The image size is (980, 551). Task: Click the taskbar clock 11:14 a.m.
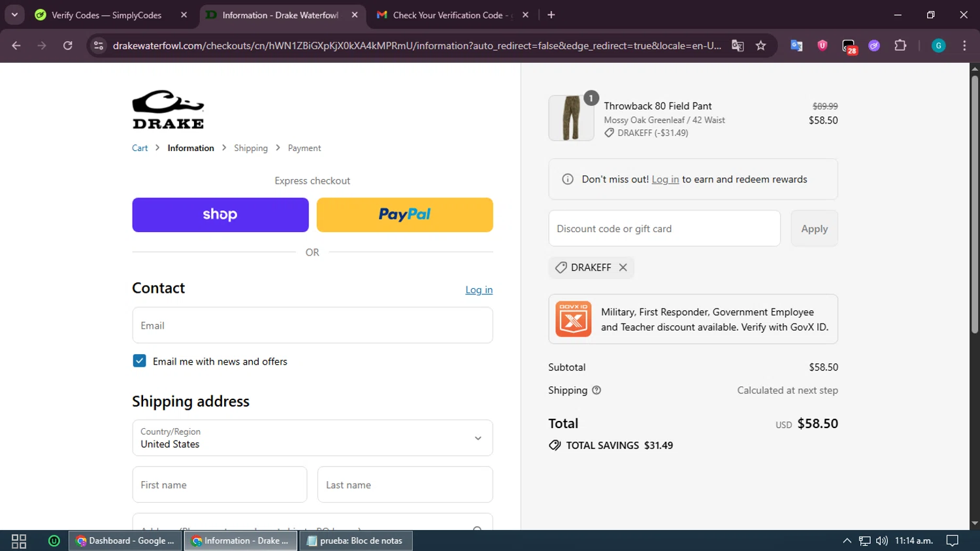coord(914,541)
